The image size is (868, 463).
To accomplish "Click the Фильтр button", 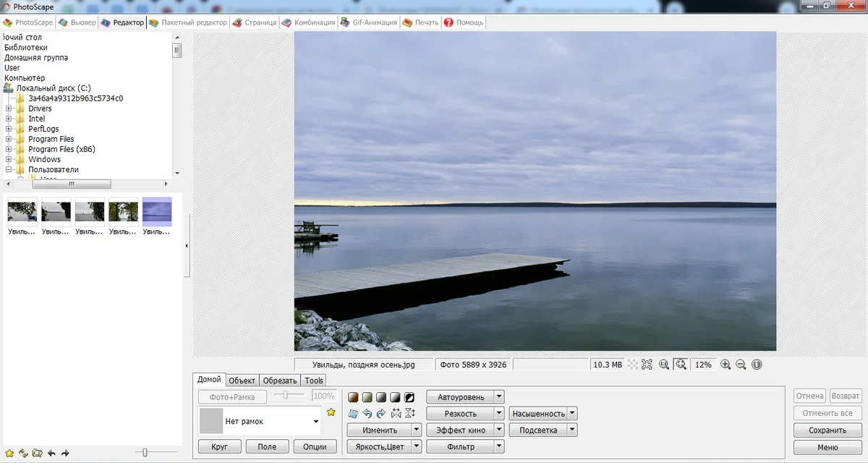I will [461, 446].
